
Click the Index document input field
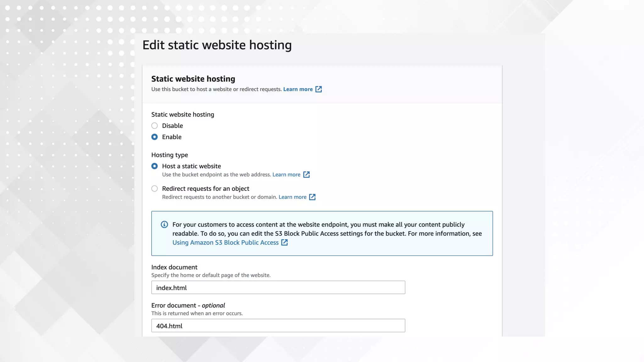coord(278,288)
